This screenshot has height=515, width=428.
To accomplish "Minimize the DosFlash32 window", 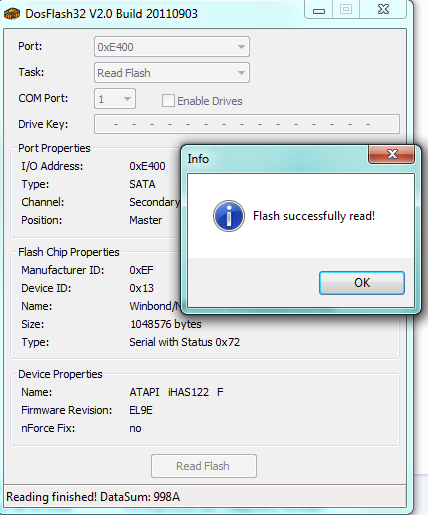I will click(x=319, y=10).
